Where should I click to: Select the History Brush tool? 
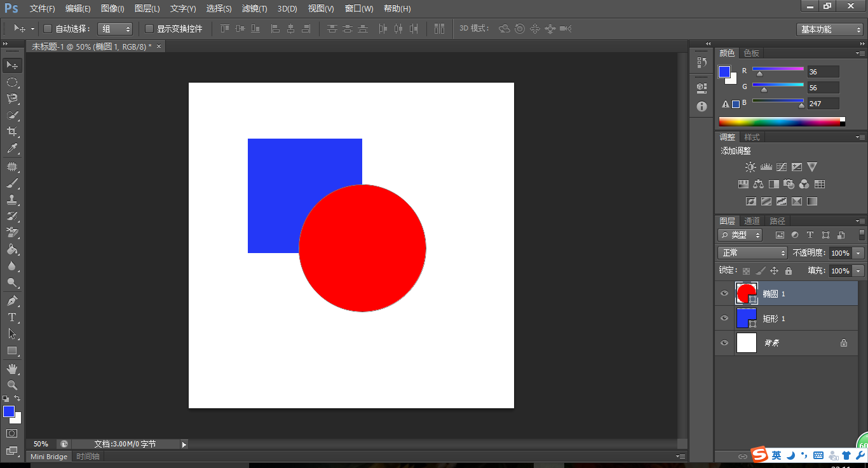[x=12, y=216]
